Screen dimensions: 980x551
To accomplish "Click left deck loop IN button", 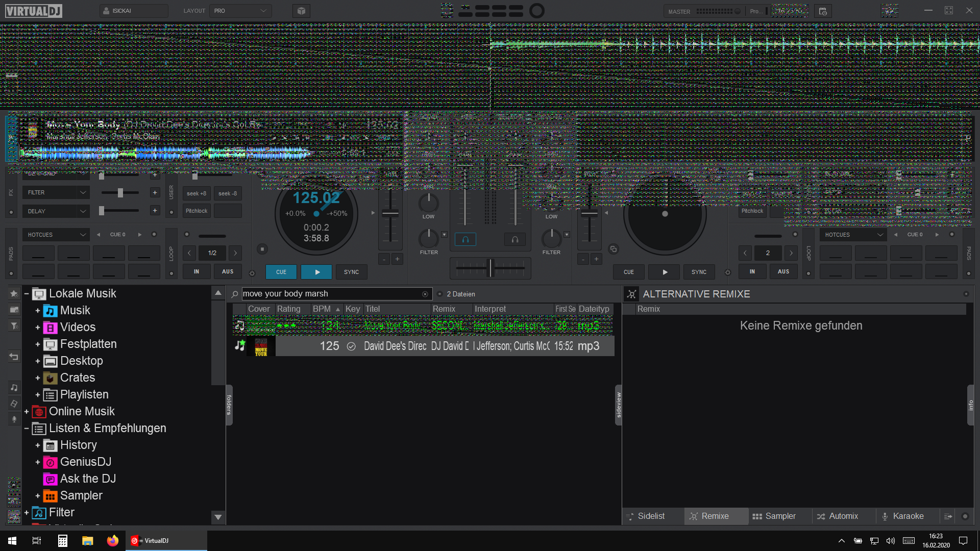I will point(197,271).
